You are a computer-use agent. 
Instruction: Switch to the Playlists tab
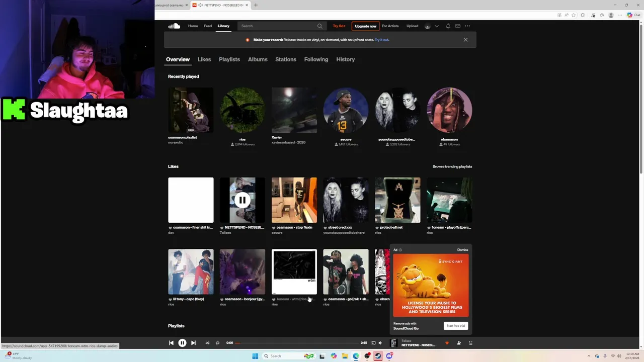(x=229, y=59)
